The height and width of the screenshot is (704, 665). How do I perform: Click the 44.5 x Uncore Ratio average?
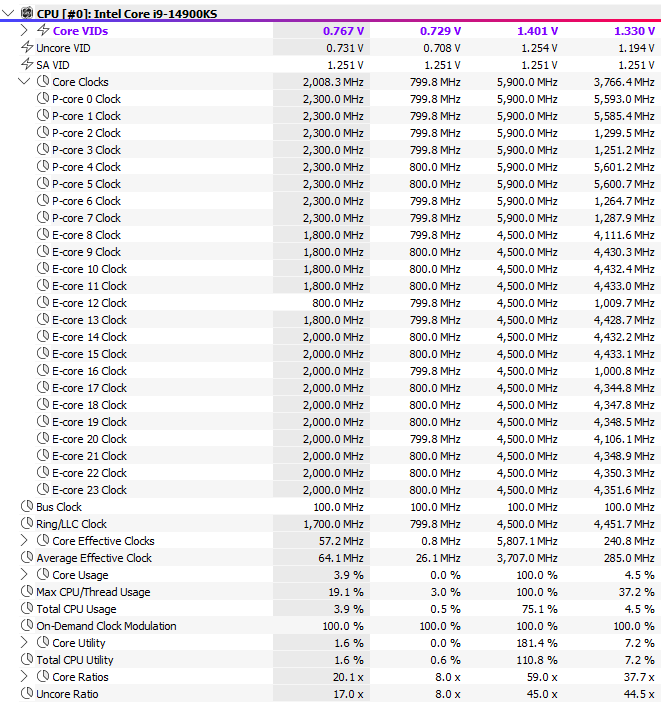point(639,694)
